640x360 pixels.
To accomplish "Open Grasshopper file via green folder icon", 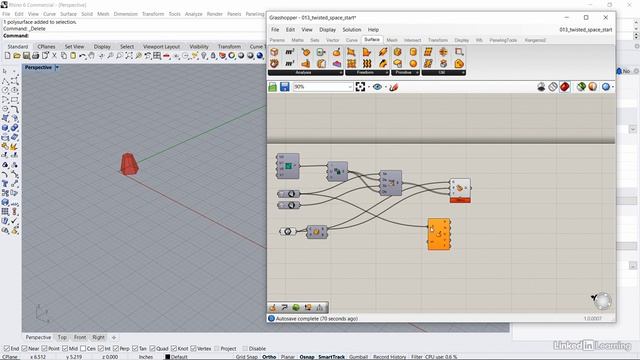I will pyautogui.click(x=272, y=87).
